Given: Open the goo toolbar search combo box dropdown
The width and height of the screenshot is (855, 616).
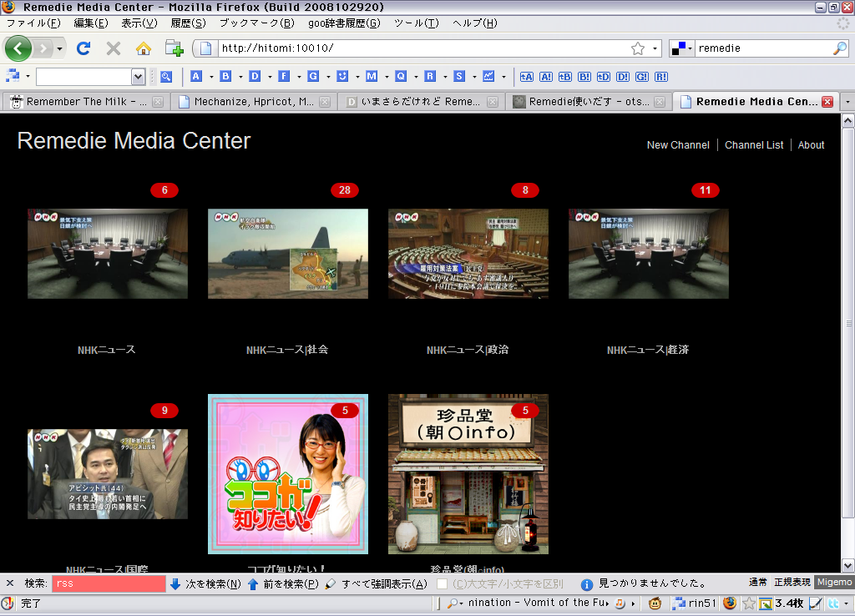Looking at the screenshot, I should (x=138, y=77).
